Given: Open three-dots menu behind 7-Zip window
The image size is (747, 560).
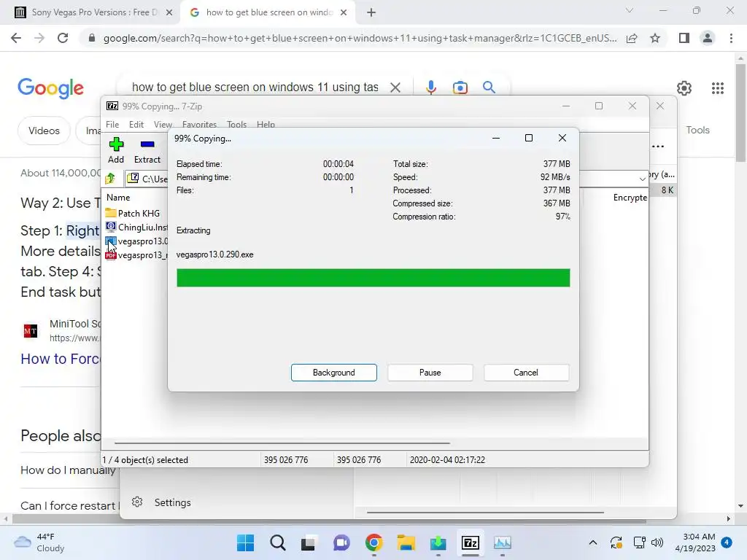Looking at the screenshot, I should point(658,146).
